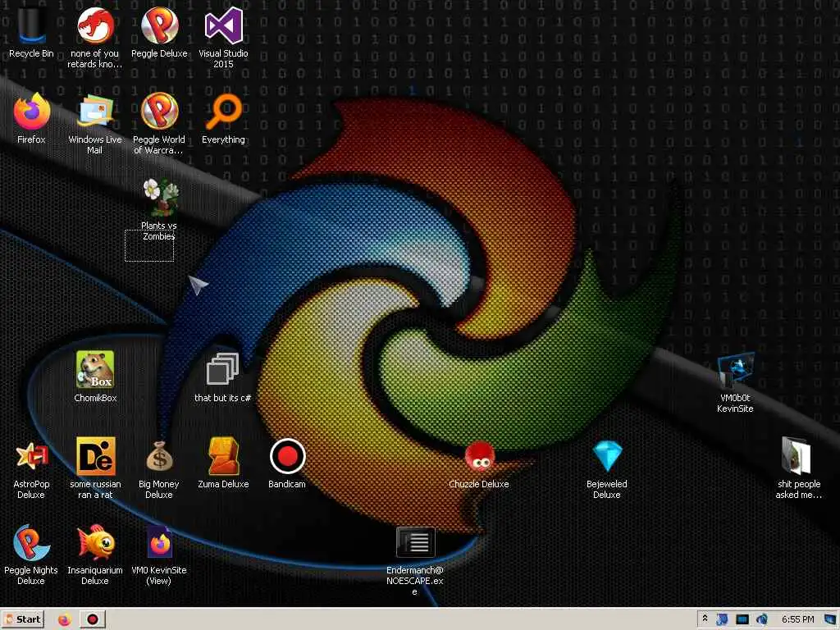The image size is (840, 630).
Task: Click the Start button
Action: click(23, 619)
